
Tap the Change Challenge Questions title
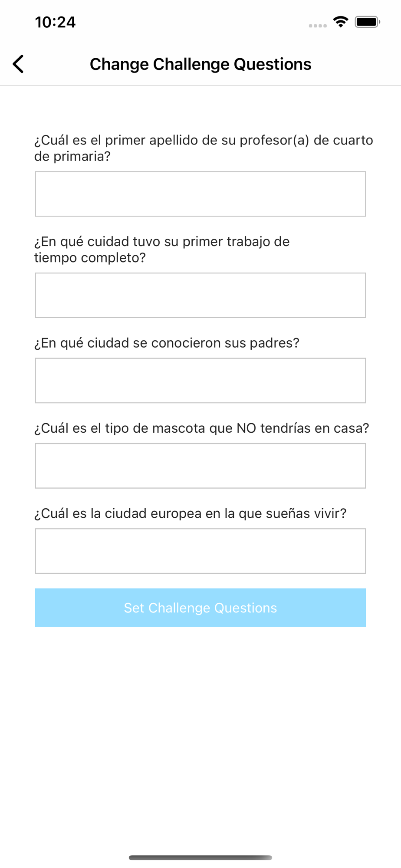pyautogui.click(x=200, y=64)
